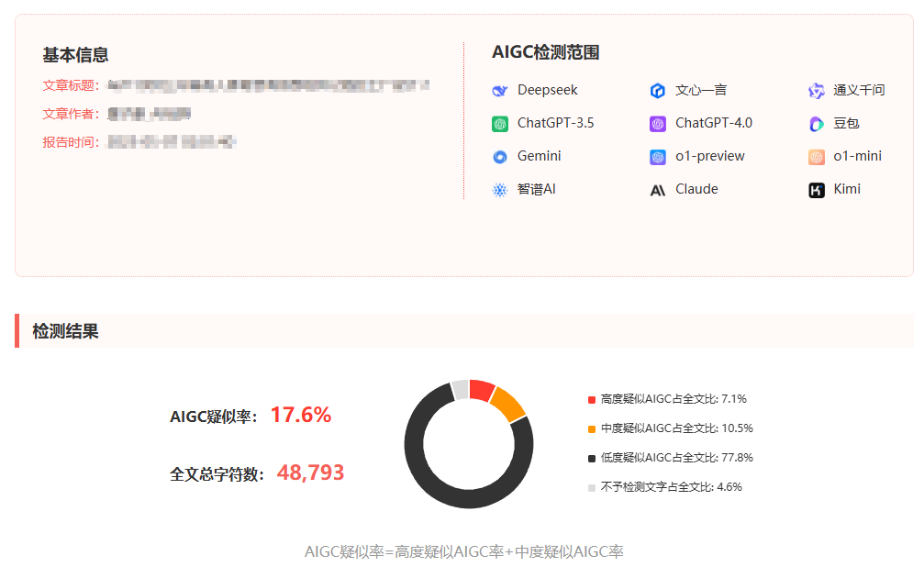Viewport: 924px width, 567px height.
Task: Click the 检测结果 section heading
Action: 65,331
